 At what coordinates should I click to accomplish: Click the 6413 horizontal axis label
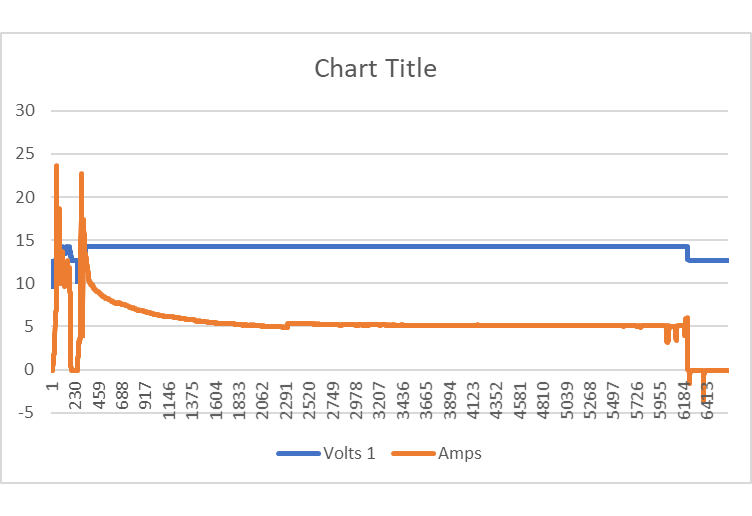708,397
